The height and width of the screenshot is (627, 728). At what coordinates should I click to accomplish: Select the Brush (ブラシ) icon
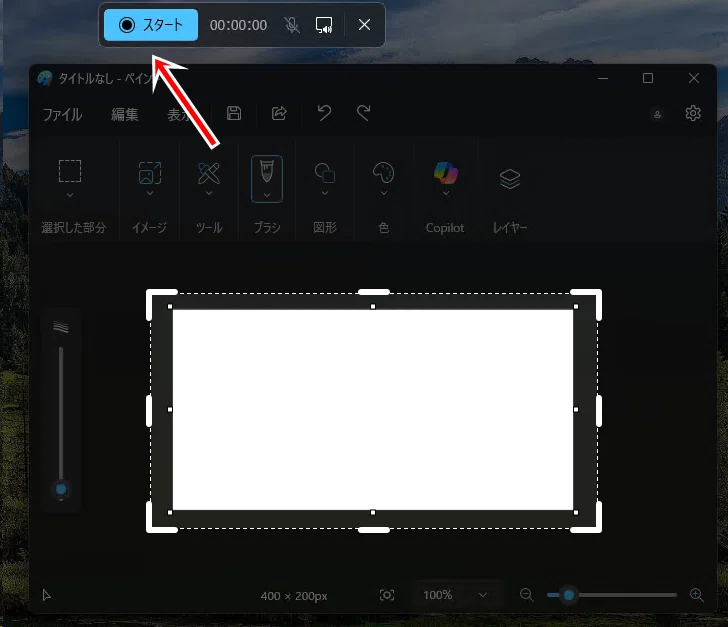coord(266,172)
